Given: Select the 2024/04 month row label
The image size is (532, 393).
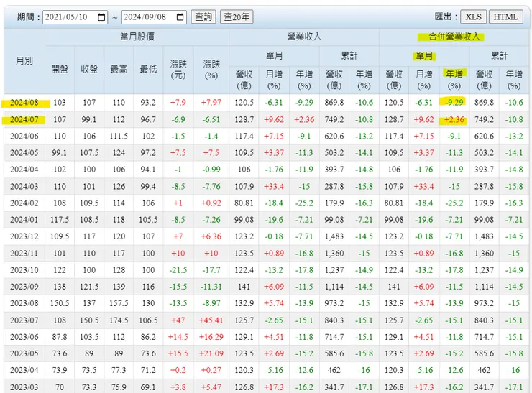Looking at the screenshot, I should 24,170.
